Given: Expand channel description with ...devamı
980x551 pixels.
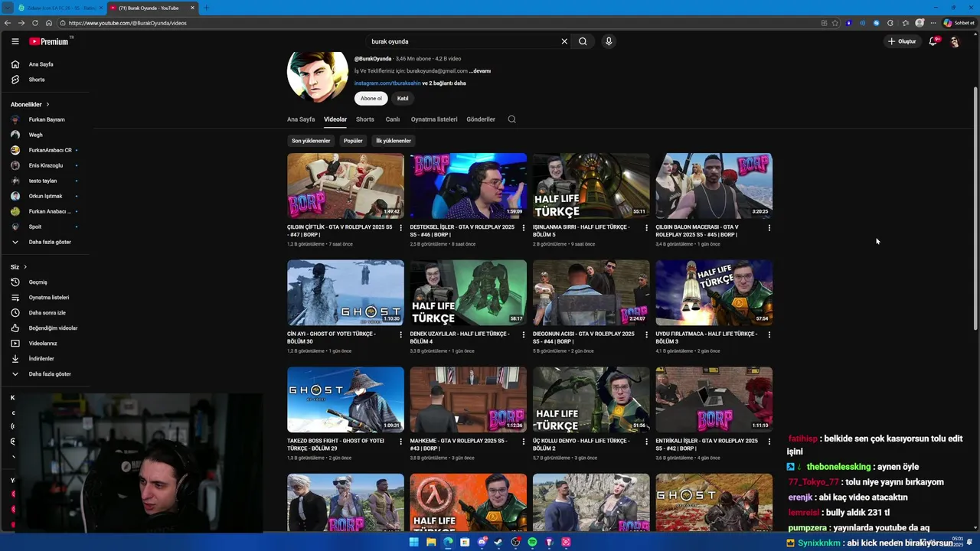Looking at the screenshot, I should point(480,70).
